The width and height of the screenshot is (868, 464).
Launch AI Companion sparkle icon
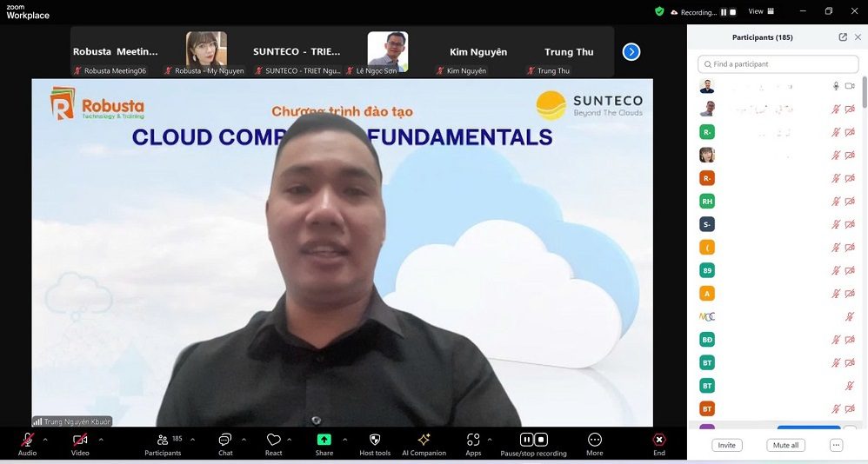(424, 444)
